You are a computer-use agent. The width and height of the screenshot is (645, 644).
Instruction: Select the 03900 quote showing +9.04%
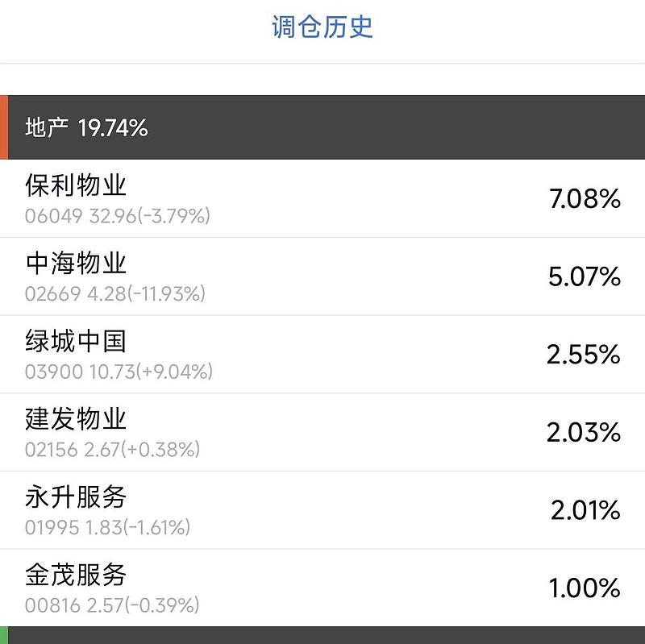(119, 372)
